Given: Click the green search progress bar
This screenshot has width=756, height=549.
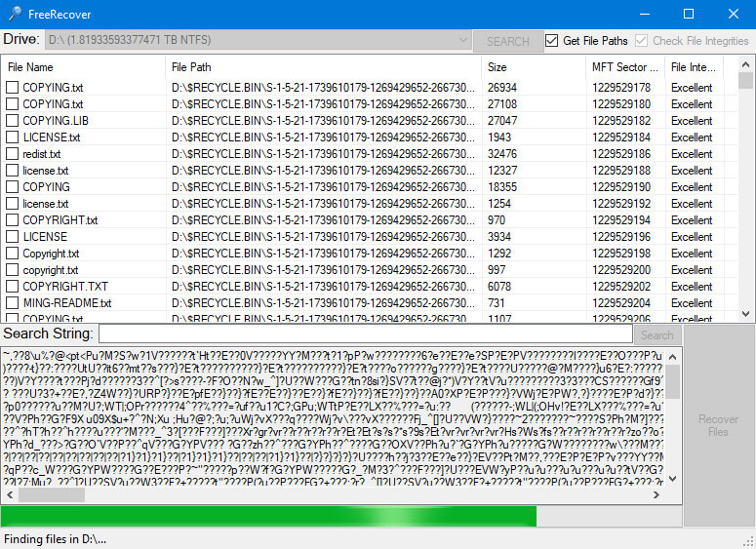Looking at the screenshot, I should pos(341,516).
